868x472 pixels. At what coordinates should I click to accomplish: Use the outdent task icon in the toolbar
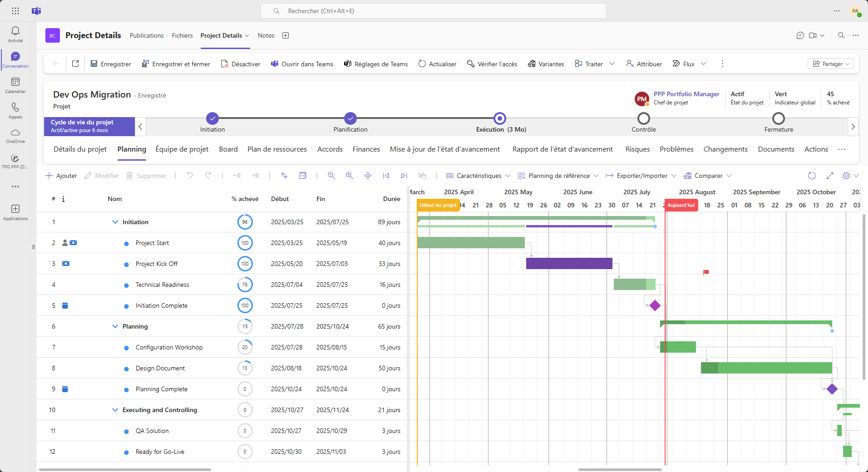237,176
